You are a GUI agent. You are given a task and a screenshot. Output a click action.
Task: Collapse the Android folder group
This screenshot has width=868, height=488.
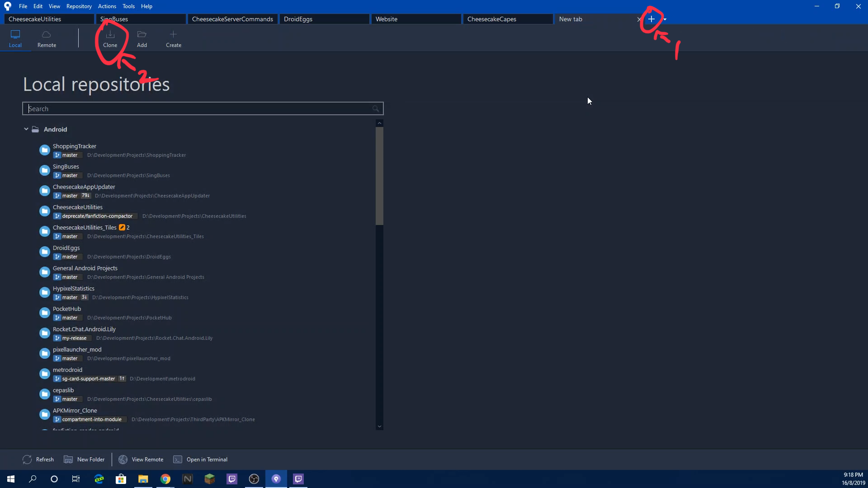[x=26, y=129]
